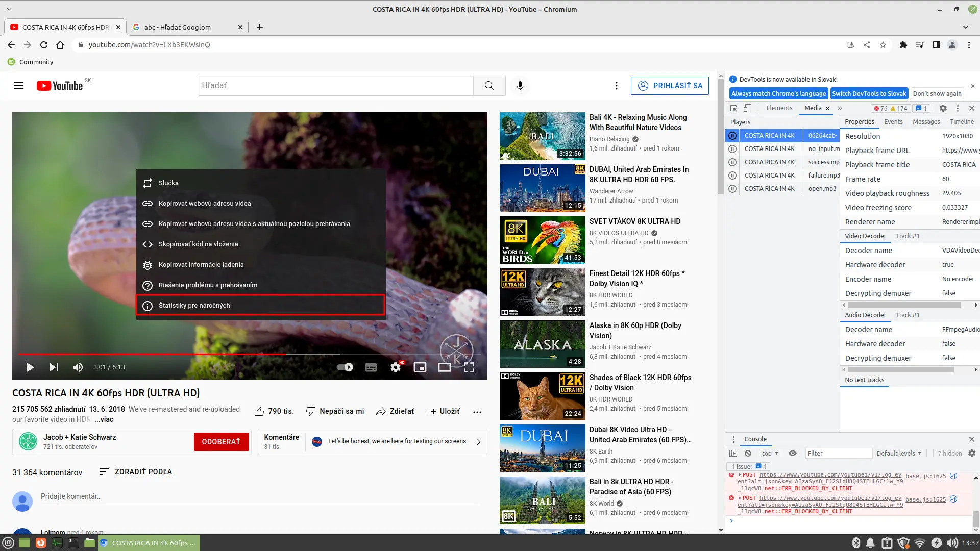
Task: Open DevTools customize three-dot menu
Action: pyautogui.click(x=958, y=108)
